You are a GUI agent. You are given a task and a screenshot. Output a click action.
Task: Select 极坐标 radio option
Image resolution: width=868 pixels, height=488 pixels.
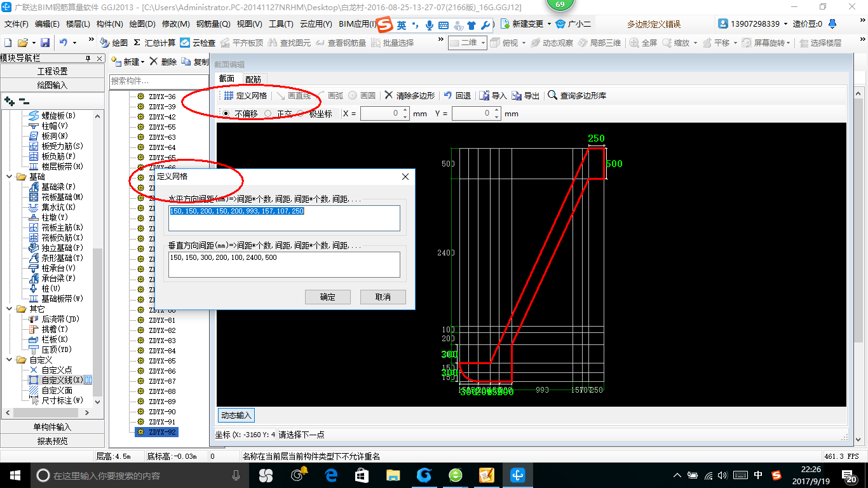301,114
